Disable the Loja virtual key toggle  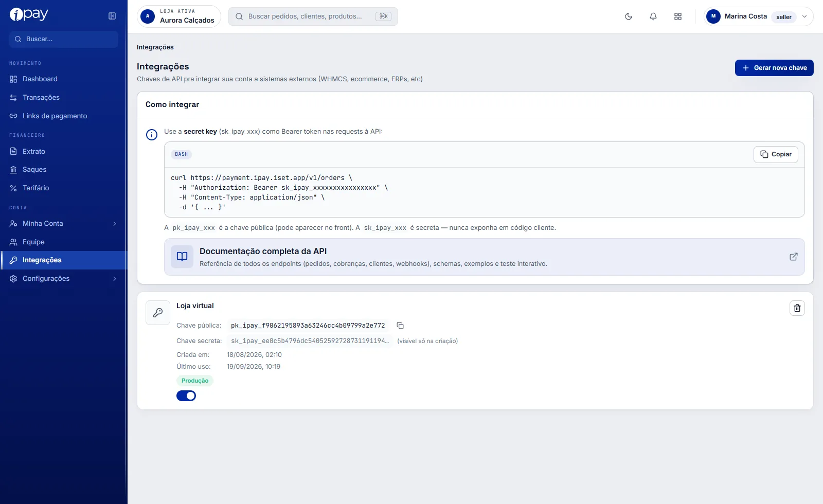click(x=186, y=396)
